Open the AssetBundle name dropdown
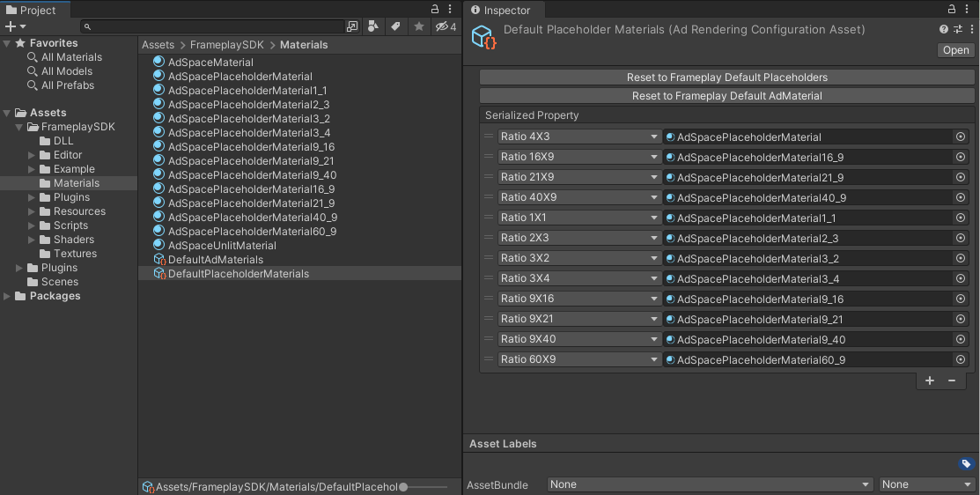This screenshot has width=980, height=495. [x=710, y=484]
